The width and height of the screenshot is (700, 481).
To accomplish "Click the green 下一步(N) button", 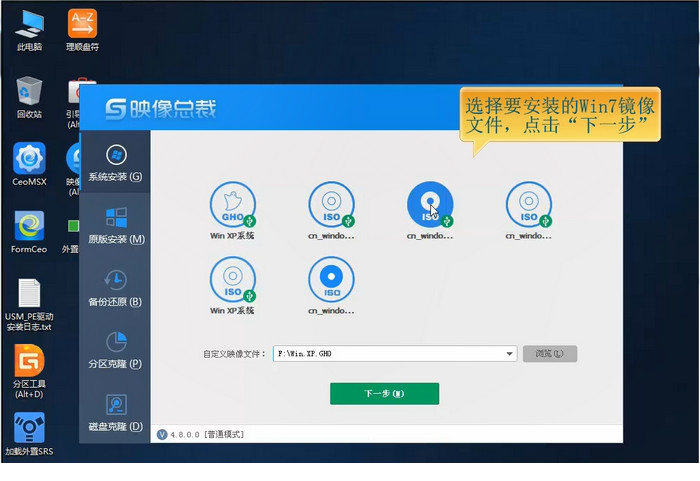I will (384, 393).
